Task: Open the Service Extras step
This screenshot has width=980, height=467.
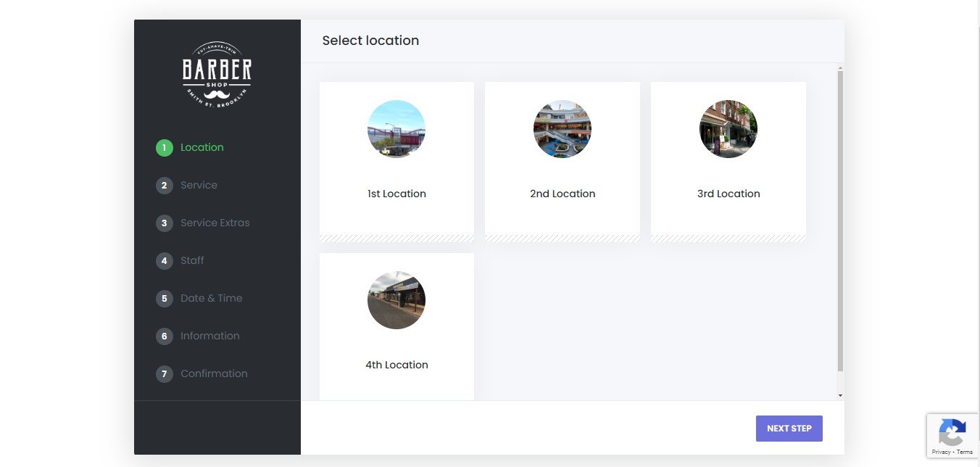Action: (215, 223)
